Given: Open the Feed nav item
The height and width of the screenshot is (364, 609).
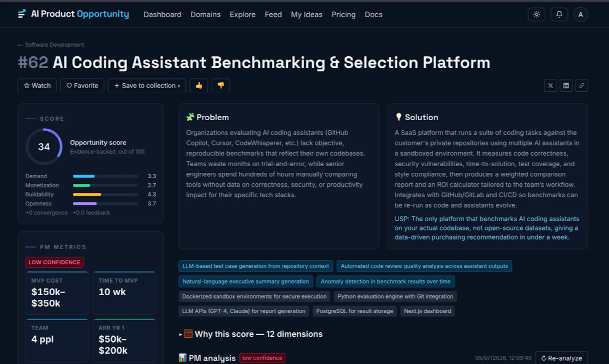Looking at the screenshot, I should click(273, 14).
